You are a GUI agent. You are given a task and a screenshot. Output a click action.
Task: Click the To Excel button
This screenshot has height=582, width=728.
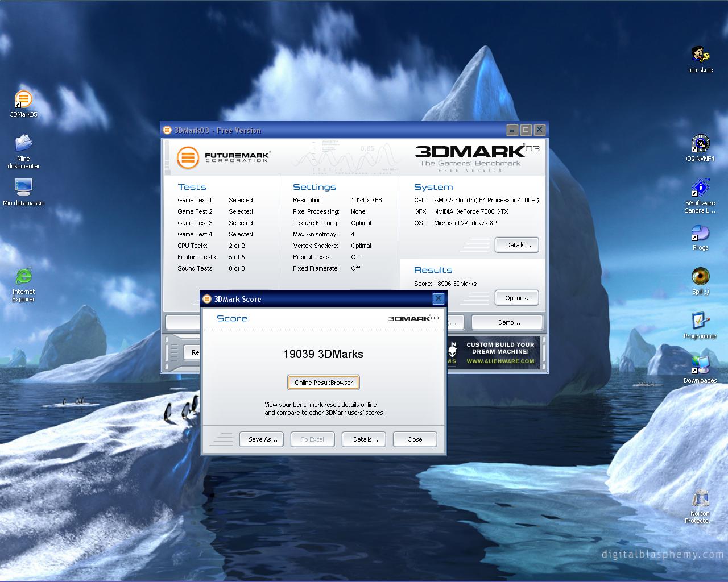coord(312,439)
